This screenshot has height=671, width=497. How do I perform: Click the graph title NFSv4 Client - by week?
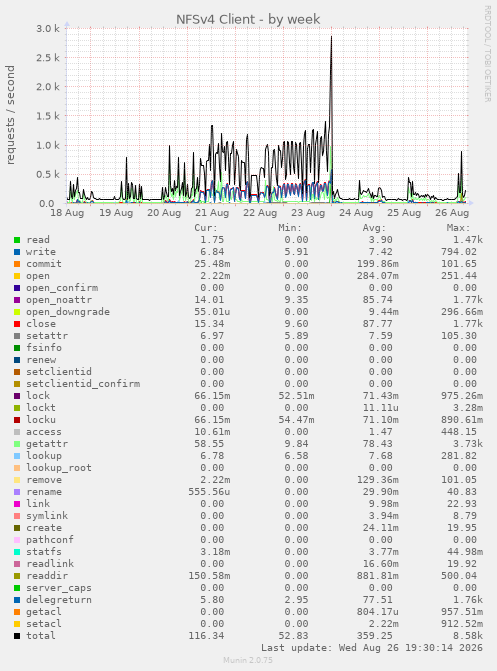(248, 19)
